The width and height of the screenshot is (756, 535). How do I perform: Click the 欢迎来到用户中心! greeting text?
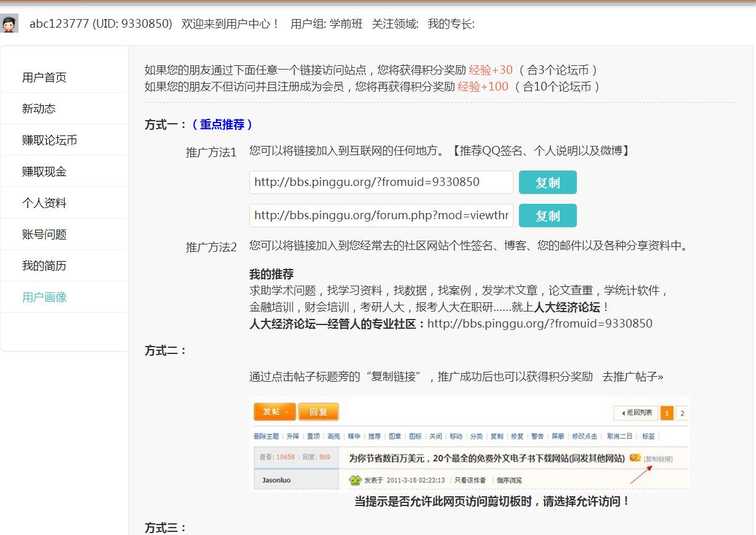(x=231, y=24)
